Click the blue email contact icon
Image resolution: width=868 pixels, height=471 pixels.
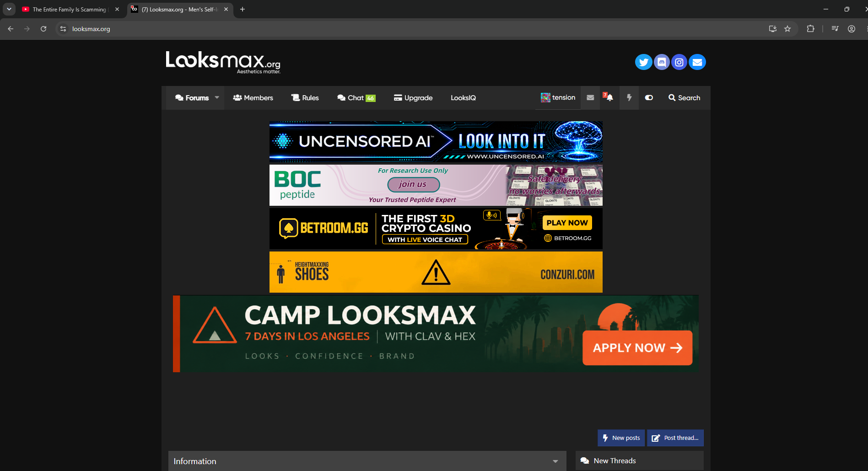coord(697,62)
